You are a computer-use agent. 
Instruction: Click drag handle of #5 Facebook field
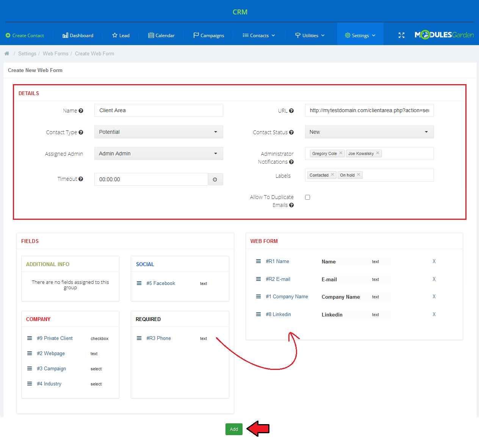point(139,283)
